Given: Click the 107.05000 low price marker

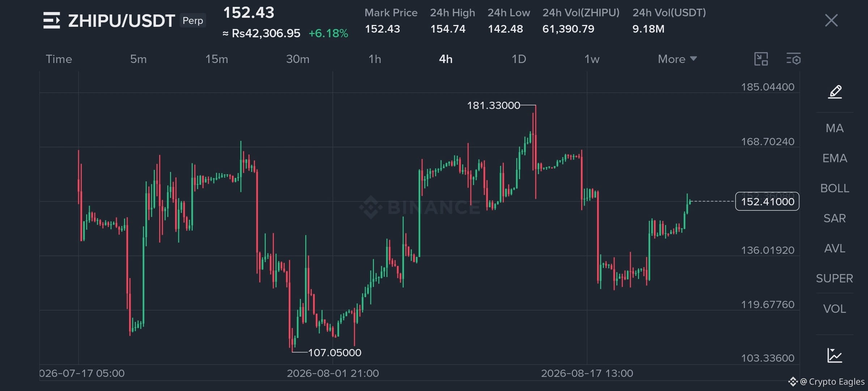Looking at the screenshot, I should point(335,353).
